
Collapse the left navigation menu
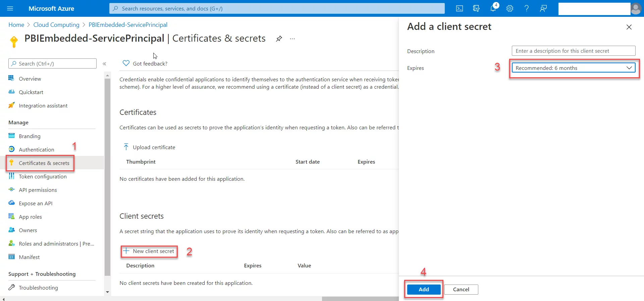tap(104, 64)
